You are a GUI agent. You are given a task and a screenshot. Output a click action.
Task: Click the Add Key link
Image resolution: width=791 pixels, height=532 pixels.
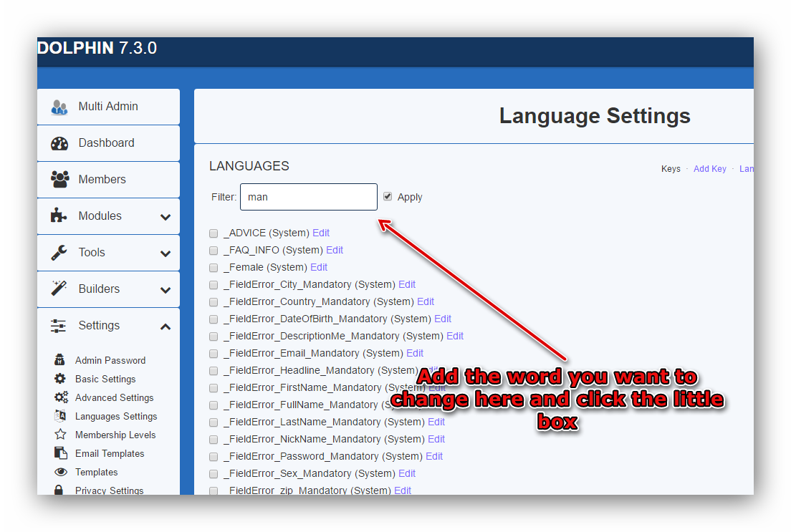[709, 169]
